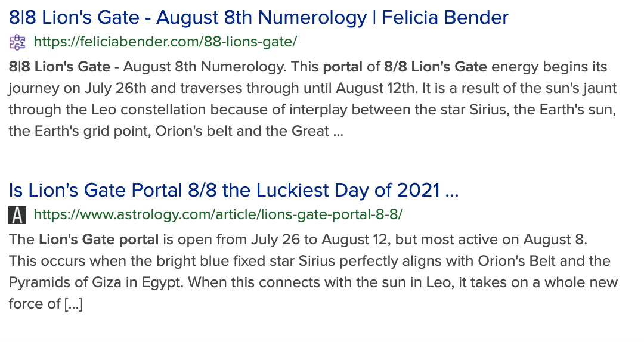This screenshot has height=342, width=644.
Task: Click the astrology.com article URL
Action: click(218, 214)
